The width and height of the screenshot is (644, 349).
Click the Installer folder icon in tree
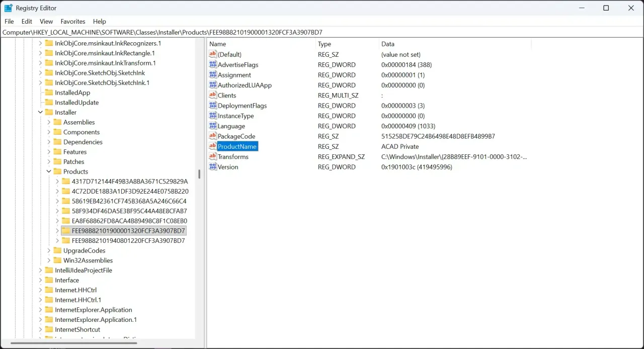click(x=49, y=112)
